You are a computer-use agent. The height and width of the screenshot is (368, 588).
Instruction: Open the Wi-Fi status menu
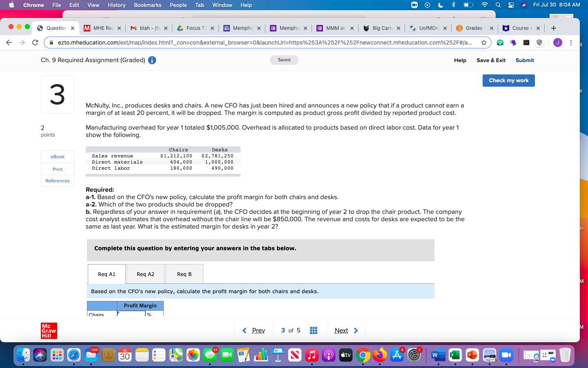pos(484,5)
